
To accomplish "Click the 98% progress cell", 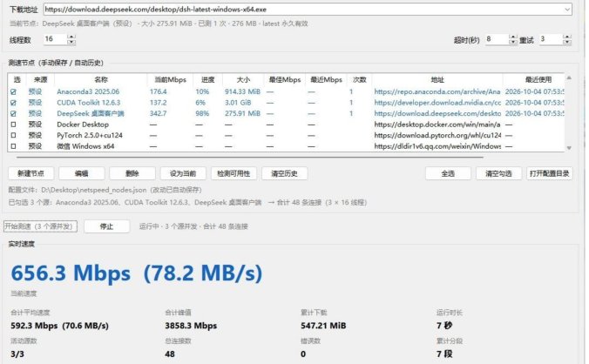I will 200,113.
